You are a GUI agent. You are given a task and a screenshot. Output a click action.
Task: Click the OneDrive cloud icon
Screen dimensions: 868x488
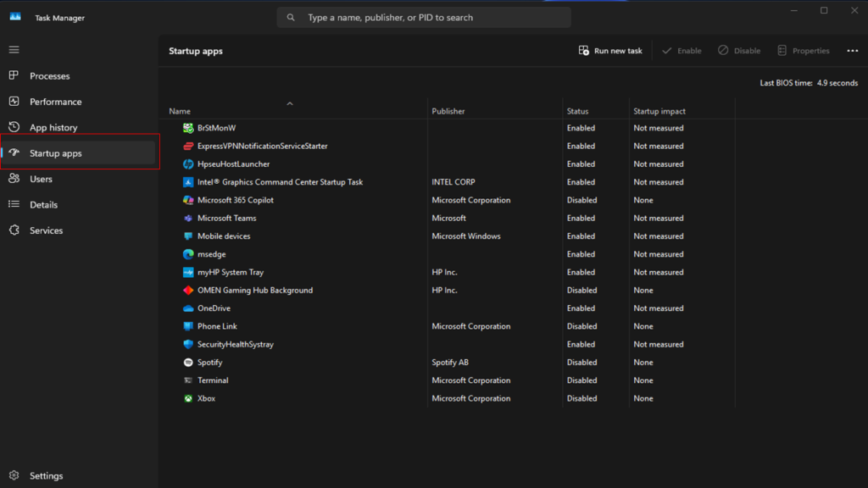click(188, 308)
